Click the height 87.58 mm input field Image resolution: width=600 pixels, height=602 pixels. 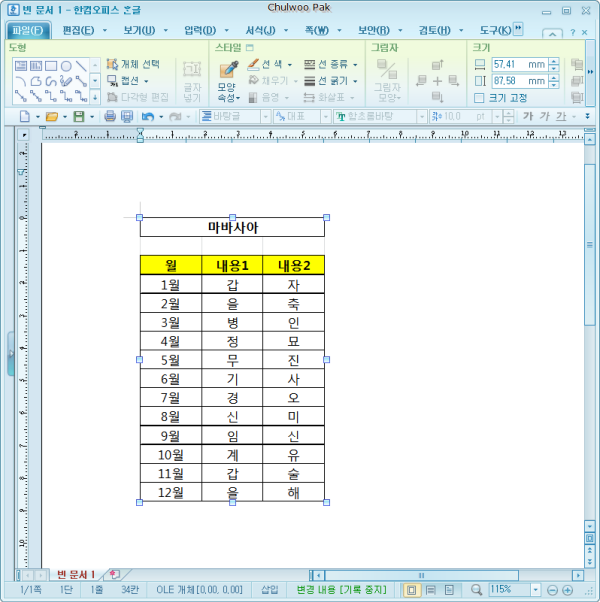(520, 81)
